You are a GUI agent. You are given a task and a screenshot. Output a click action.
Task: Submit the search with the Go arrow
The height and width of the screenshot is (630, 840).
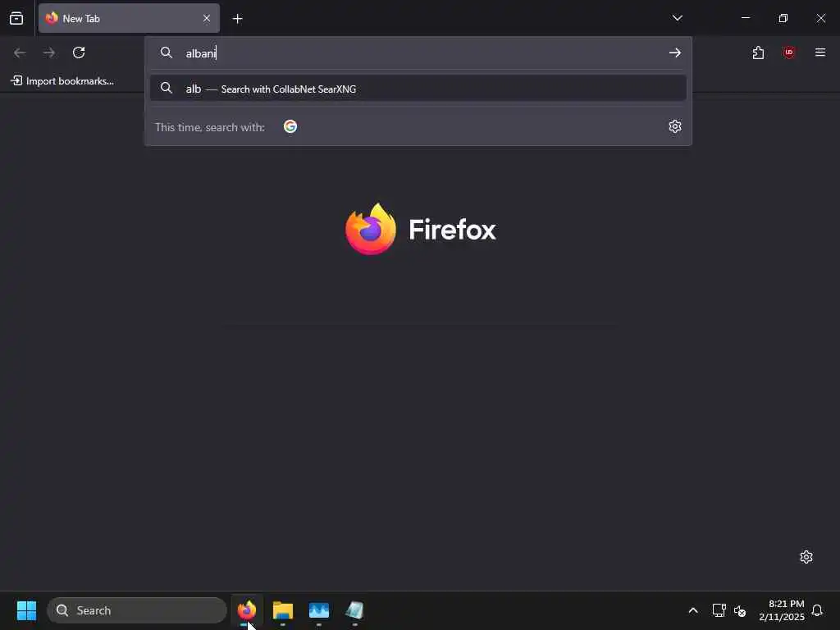[675, 52]
